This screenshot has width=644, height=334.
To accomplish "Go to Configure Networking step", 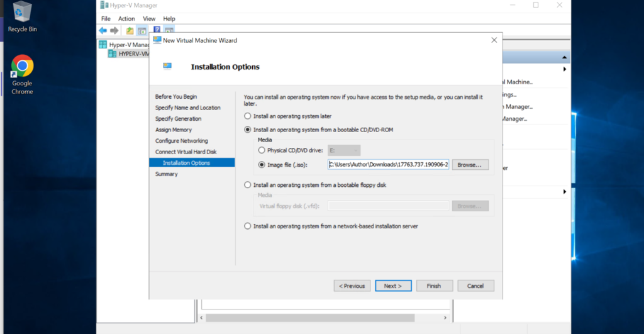I will 182,141.
